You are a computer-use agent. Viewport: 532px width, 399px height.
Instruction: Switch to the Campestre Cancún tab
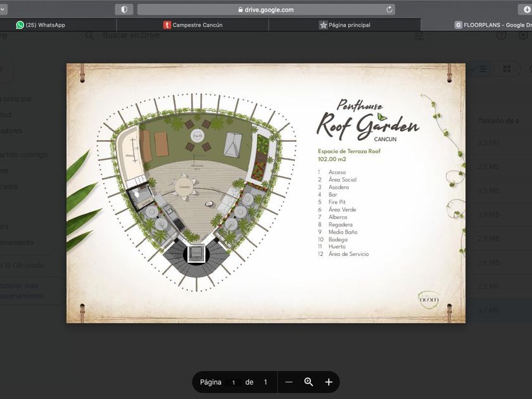click(193, 25)
